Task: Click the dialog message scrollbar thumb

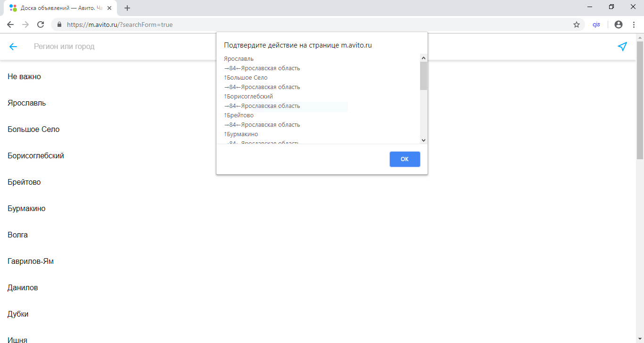Action: pos(423,76)
